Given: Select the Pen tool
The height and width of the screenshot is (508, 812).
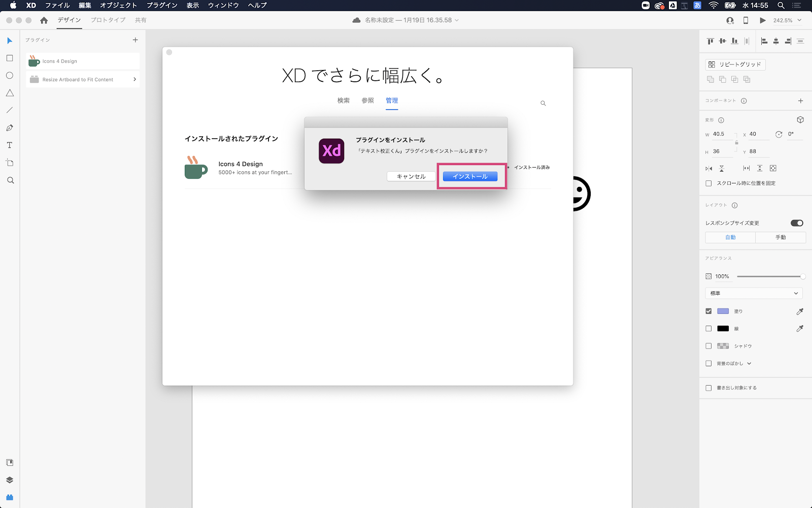Looking at the screenshot, I should tap(10, 128).
